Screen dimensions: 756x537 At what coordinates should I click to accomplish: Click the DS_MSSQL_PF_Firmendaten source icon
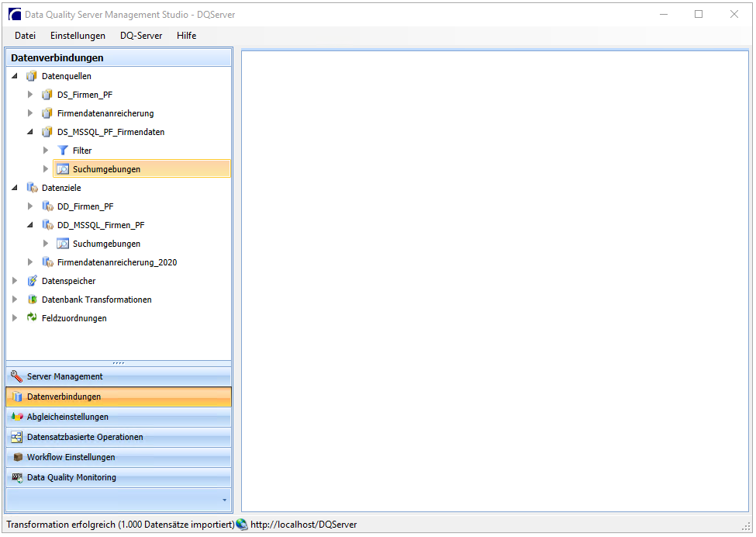tap(47, 132)
